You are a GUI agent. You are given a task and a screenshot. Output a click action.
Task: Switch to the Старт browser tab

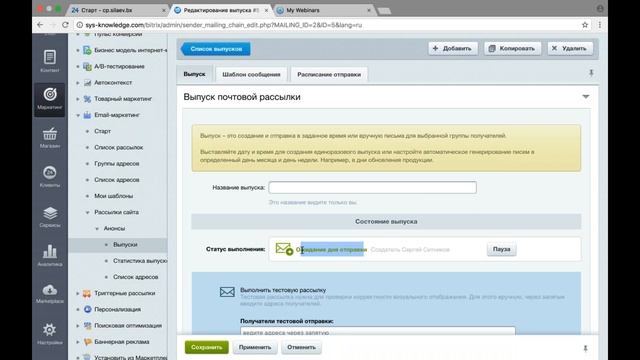click(x=118, y=10)
